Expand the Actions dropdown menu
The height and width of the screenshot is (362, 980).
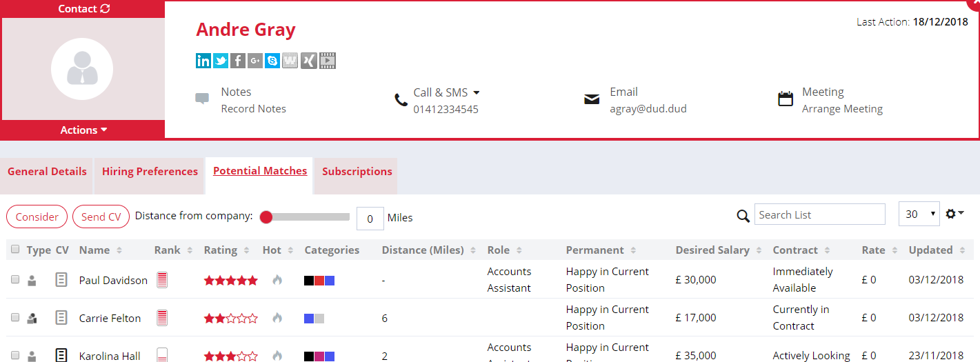tap(83, 130)
